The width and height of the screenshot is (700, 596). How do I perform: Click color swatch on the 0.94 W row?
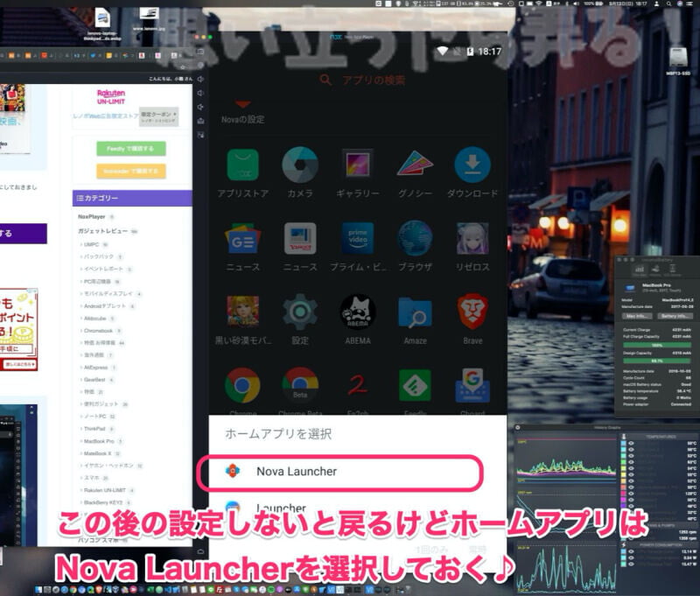(x=624, y=557)
